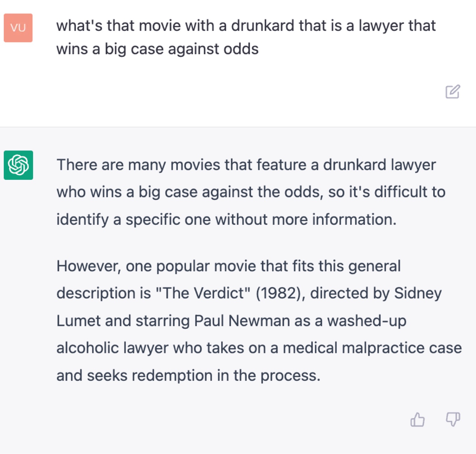
Task: Click the phrase "medical malpractice case"
Action: 372,348
